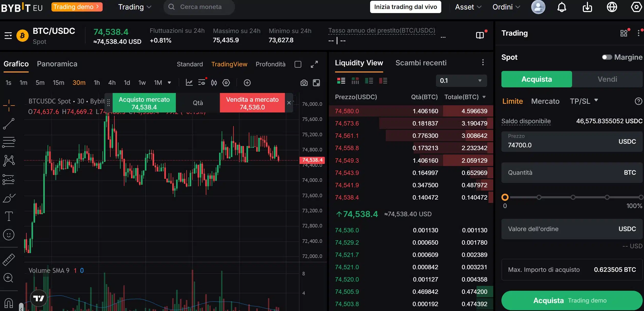This screenshot has width=644, height=311.
Task: Switch to the Scambi recenti tab
Action: pyautogui.click(x=421, y=63)
